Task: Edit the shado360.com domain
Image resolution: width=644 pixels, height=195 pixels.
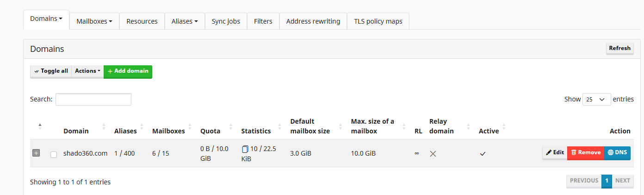Action: pos(555,152)
